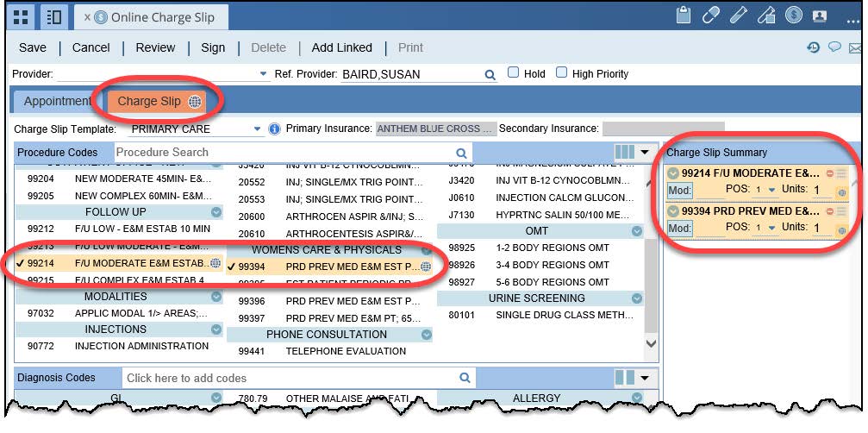This screenshot has height=433, width=868.
Task: Click the procedure list scrollbar down arrow
Action: 652,343
